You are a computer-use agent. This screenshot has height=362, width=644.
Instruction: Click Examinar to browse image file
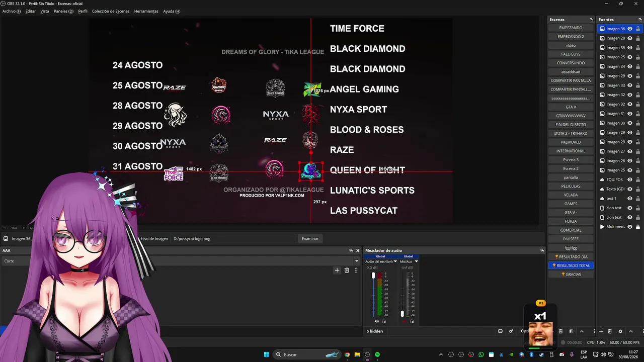pyautogui.click(x=310, y=239)
